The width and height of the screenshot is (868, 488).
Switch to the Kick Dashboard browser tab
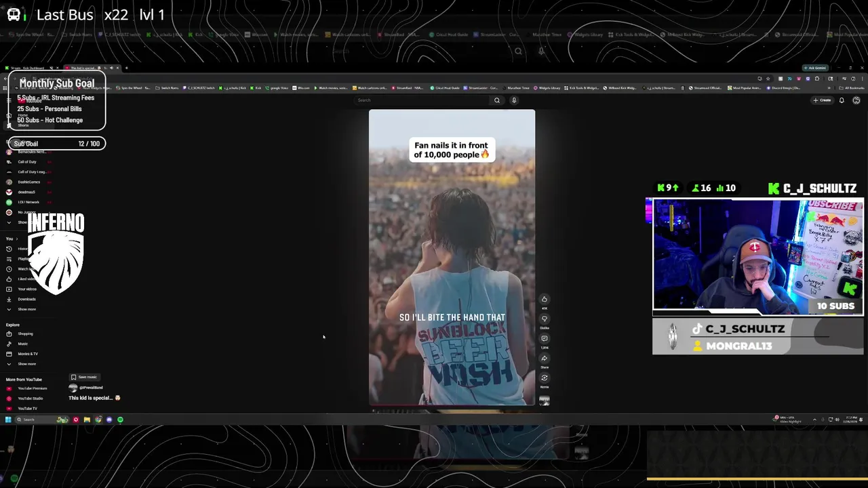click(28, 68)
